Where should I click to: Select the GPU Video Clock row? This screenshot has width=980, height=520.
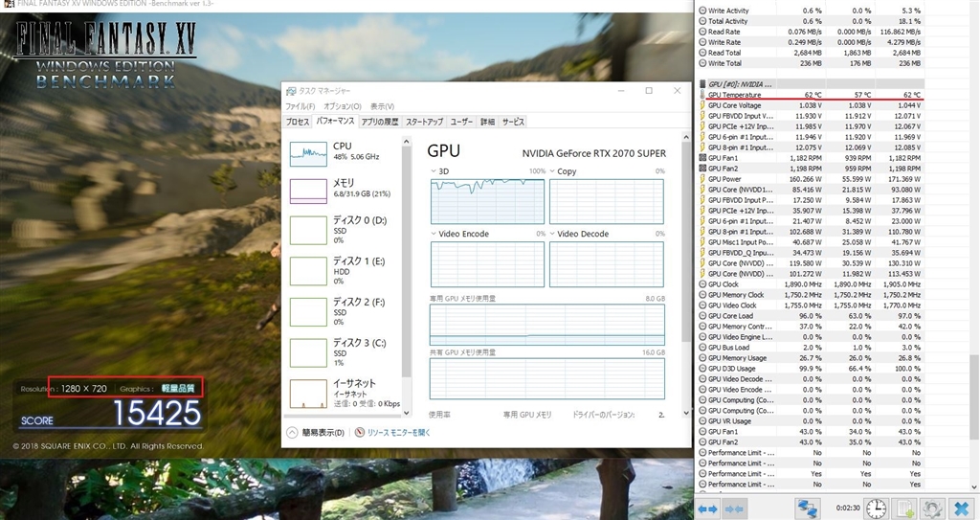tap(811, 305)
